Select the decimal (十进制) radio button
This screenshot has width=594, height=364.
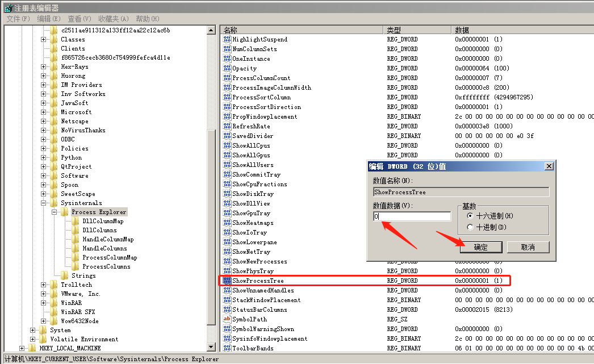470,227
